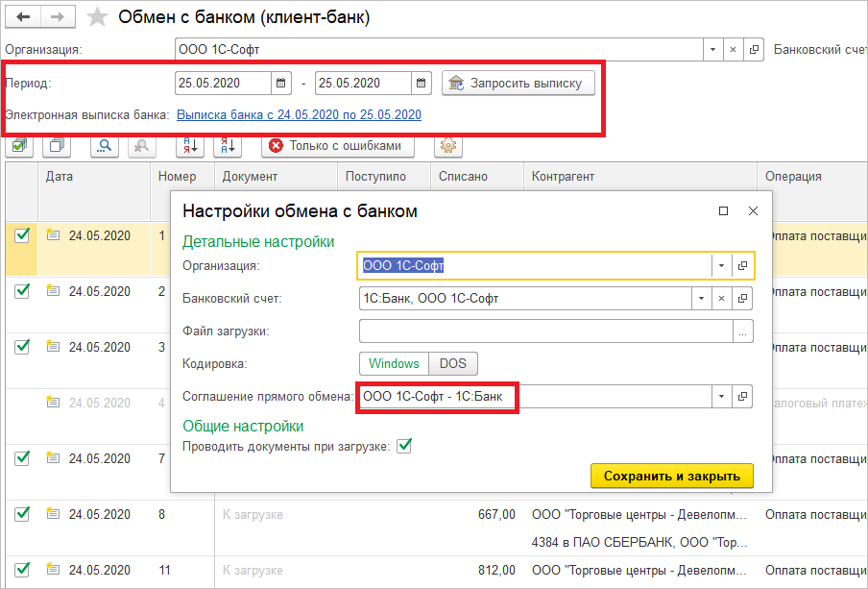
Task: Select text 4384 в ПАО СБЕРБАНК
Action: [601, 542]
